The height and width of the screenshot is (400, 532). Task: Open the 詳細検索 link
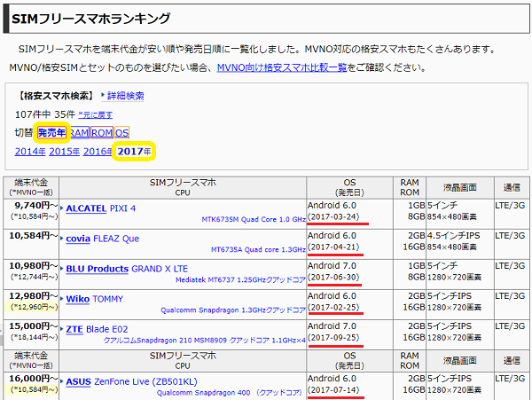click(126, 96)
